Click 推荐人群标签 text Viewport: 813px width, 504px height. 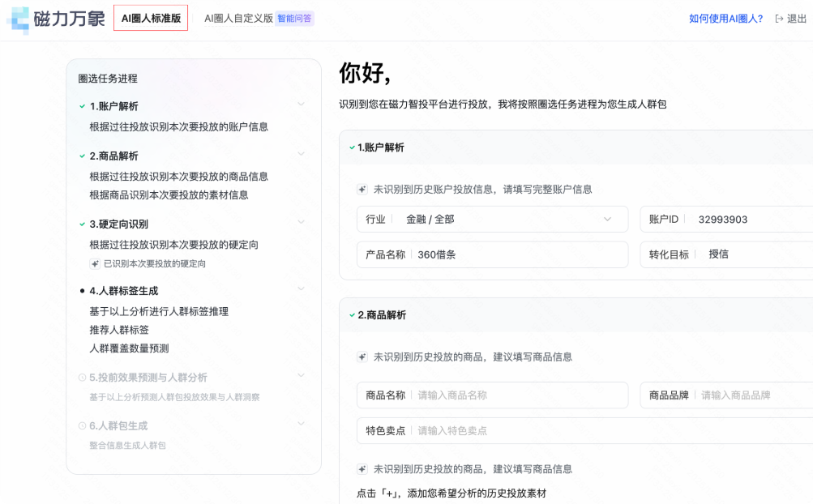[x=119, y=330]
